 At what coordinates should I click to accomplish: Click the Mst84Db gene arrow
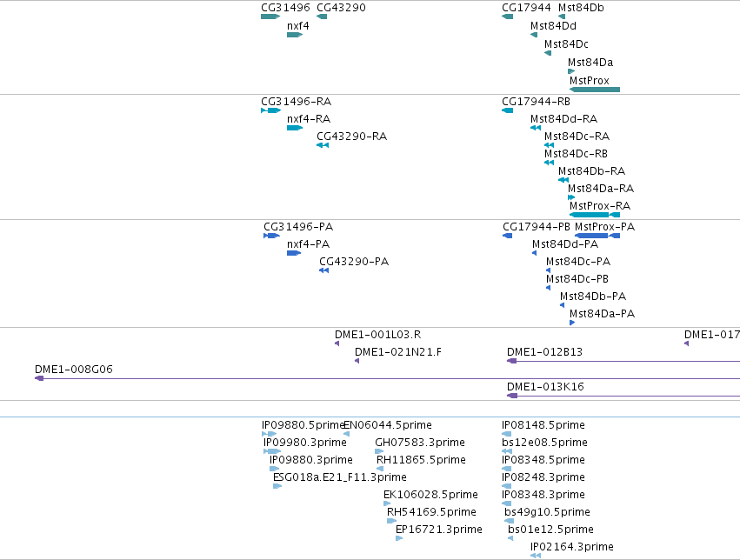tap(562, 17)
